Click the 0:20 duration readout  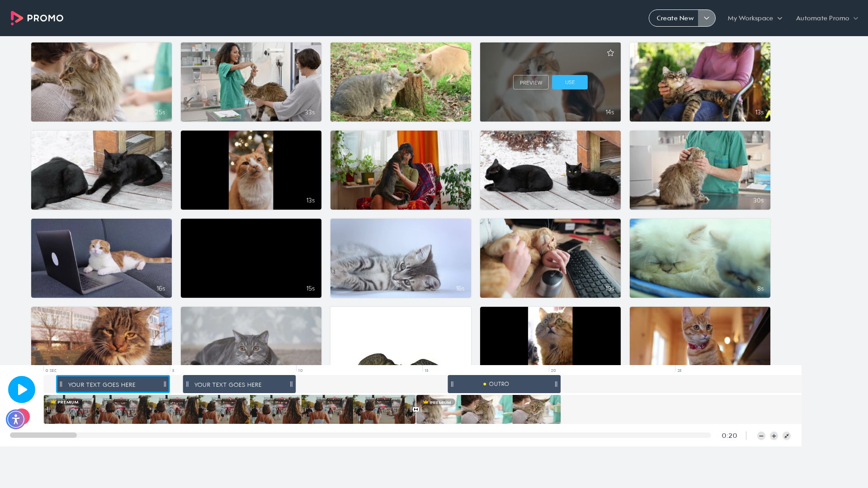729,436
